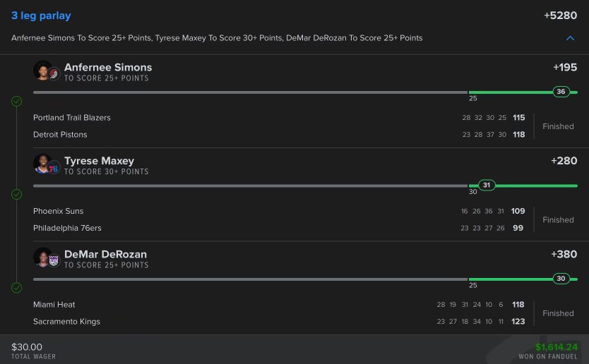Click the 76ers logo beside Maxey
Image resolution: width=589 pixels, height=364 pixels.
[x=54, y=166]
